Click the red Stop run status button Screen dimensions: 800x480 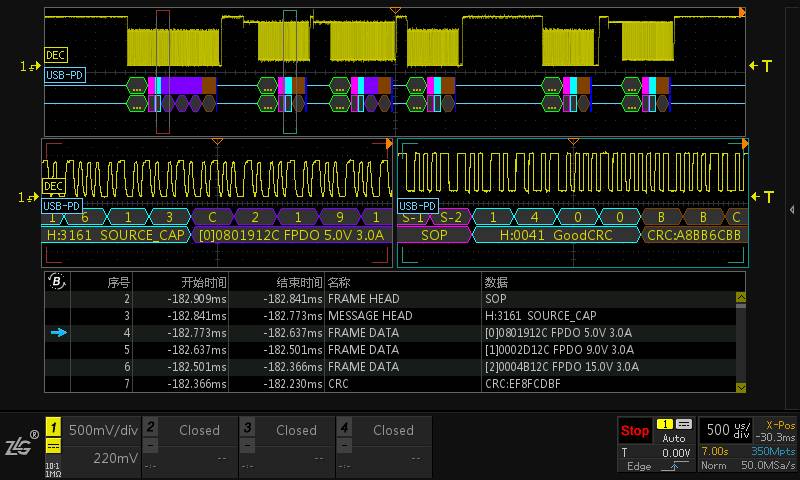click(x=634, y=431)
